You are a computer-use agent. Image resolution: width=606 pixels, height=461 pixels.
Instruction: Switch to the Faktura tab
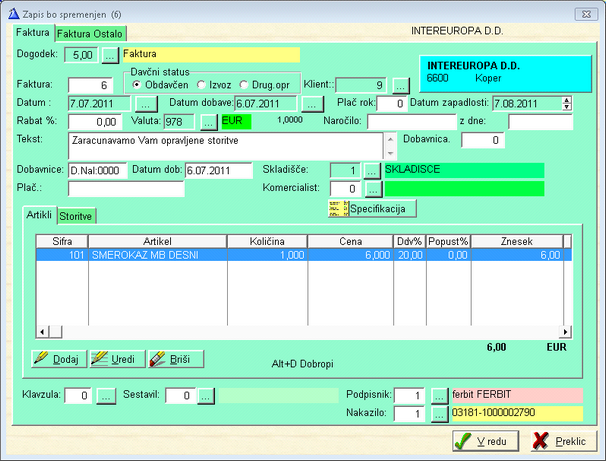click(33, 32)
